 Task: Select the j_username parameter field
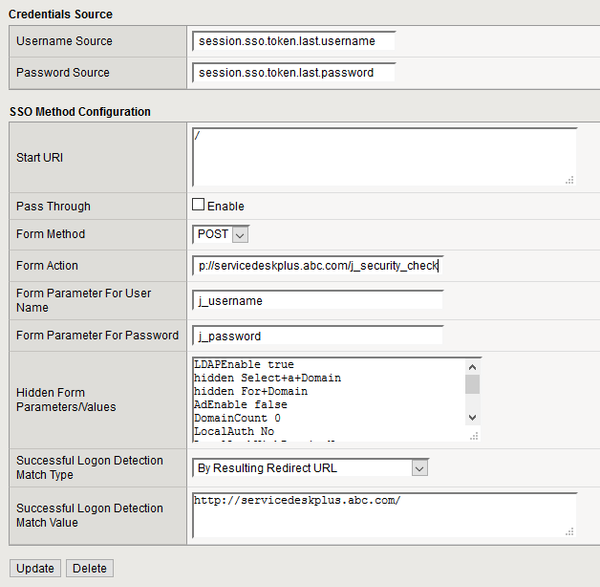pos(317,300)
